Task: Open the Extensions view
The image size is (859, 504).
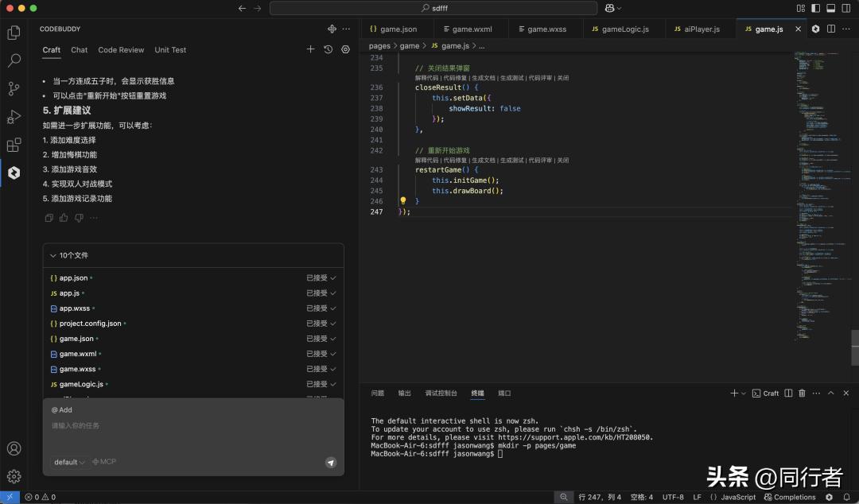Action: click(x=13, y=144)
